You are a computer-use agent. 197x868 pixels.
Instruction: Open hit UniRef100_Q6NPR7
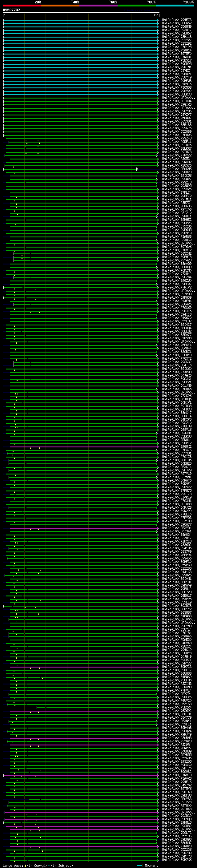[177, 748]
